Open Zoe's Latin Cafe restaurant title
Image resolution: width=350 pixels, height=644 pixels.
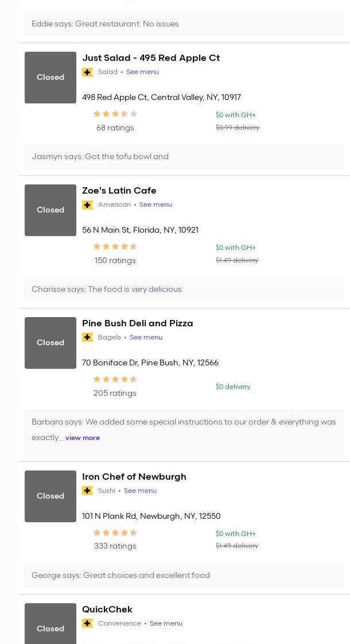point(119,191)
